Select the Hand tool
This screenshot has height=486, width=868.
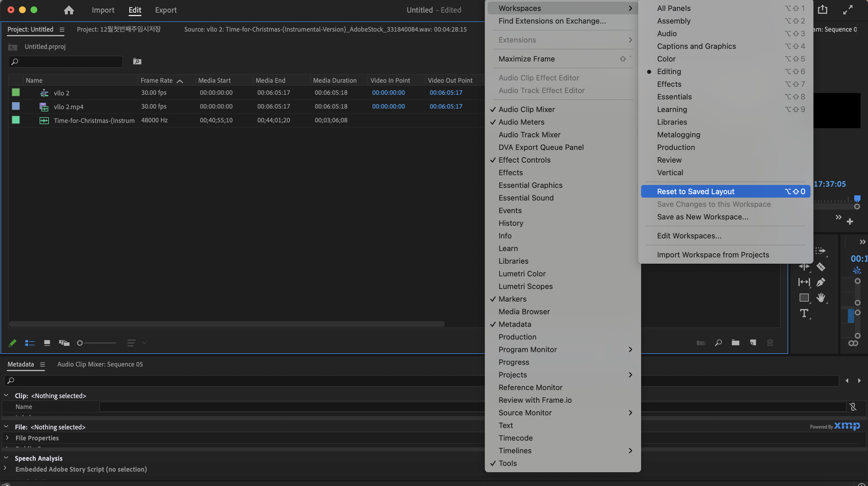pos(821,297)
